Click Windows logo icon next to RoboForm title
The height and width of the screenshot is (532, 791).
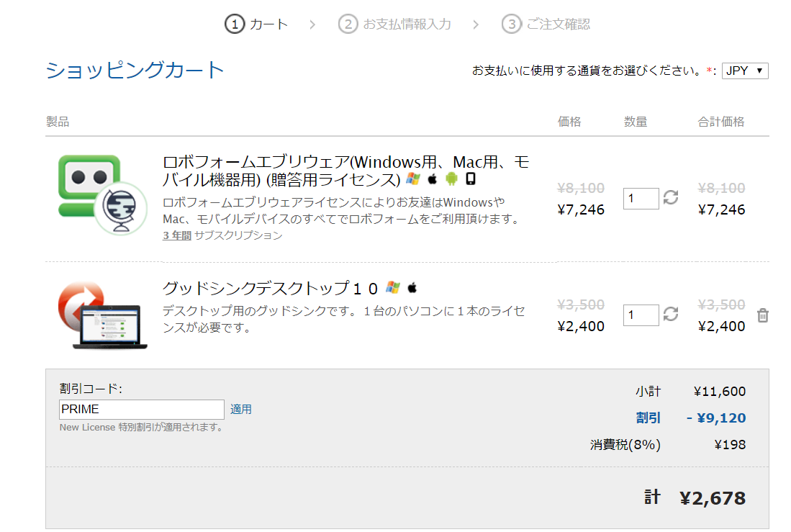413,179
